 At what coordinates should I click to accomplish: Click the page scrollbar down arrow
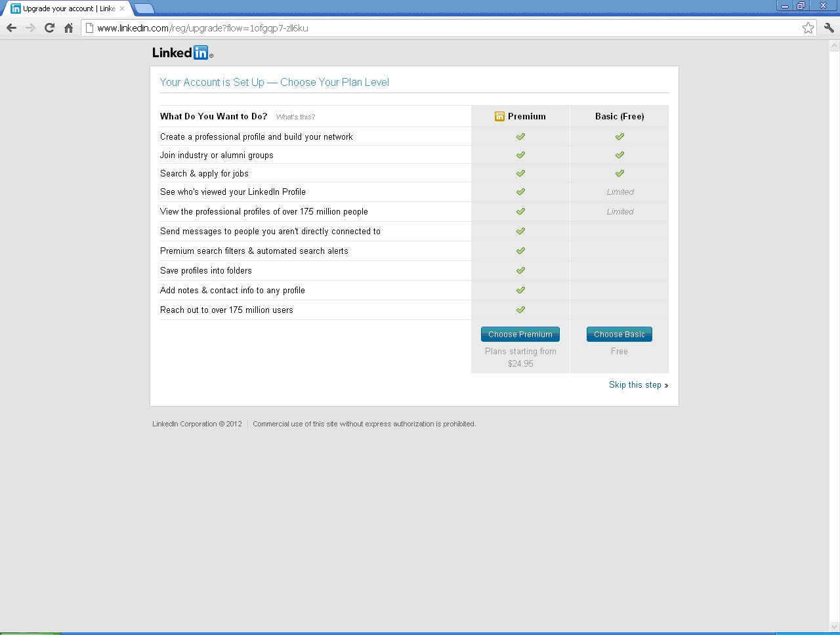tap(835, 626)
